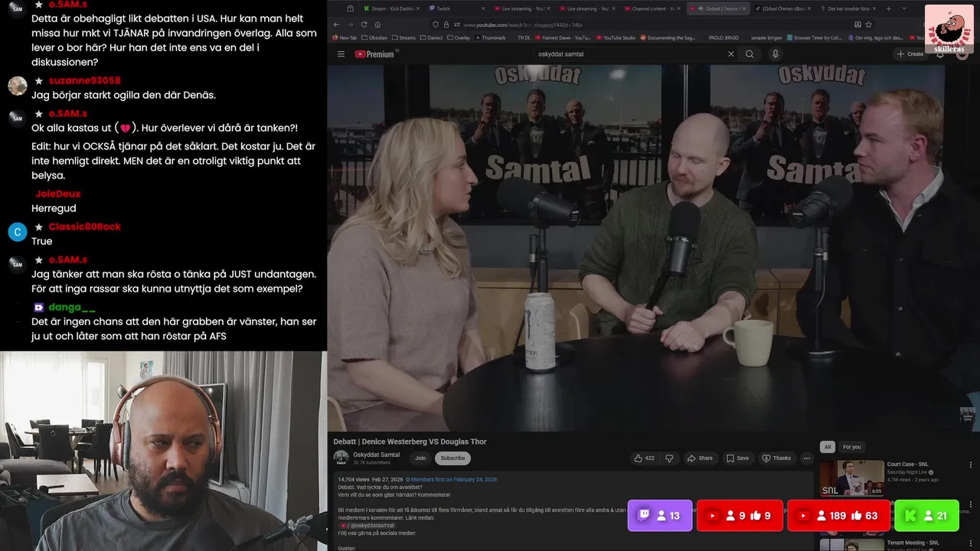Click chat username suzanne93058
The image size is (980, 551).
(84, 81)
